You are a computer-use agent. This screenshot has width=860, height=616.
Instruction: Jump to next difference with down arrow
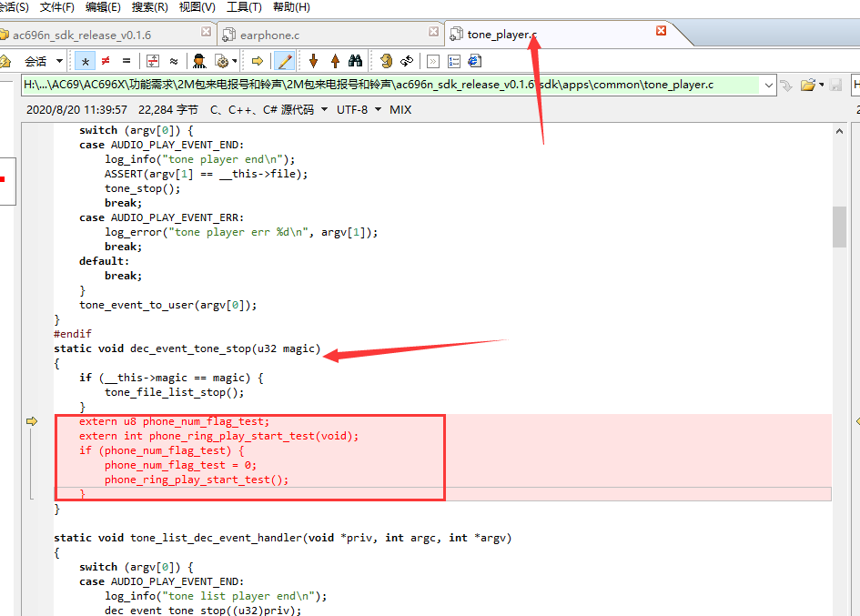[x=314, y=61]
